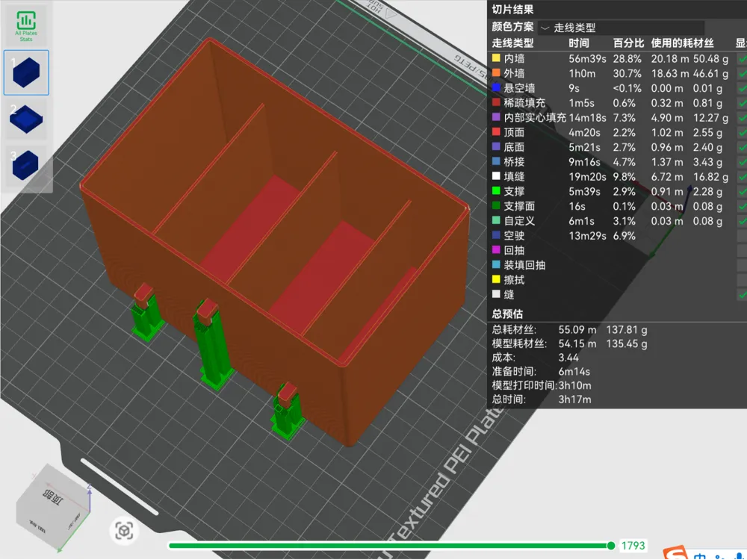Click the 总预估 section heading
The image size is (747, 560).
pyautogui.click(x=507, y=314)
